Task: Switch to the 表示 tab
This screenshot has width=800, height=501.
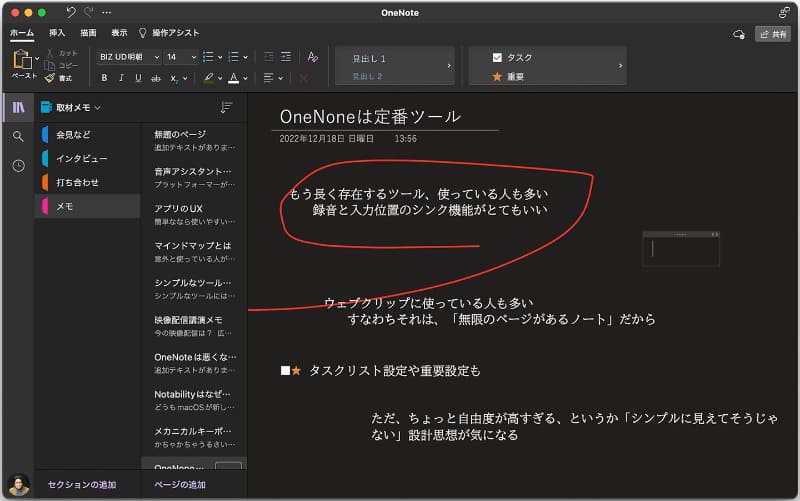Action: [119, 33]
